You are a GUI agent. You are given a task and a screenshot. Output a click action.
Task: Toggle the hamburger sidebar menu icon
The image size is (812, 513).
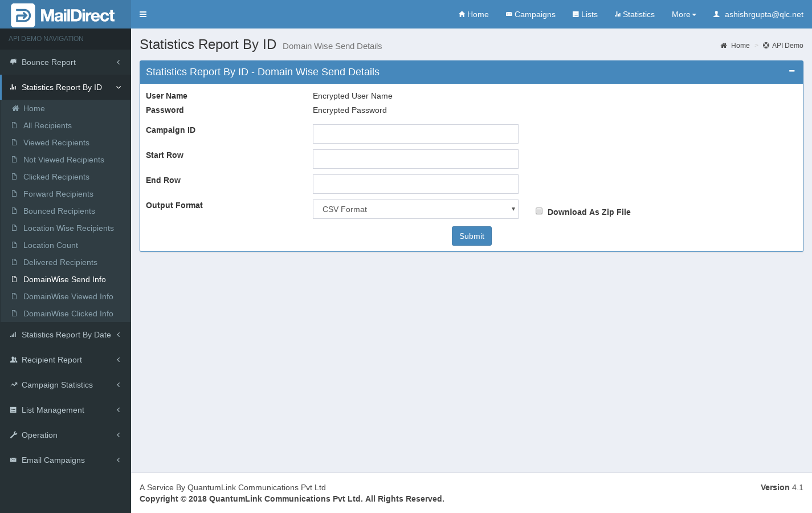click(x=143, y=14)
